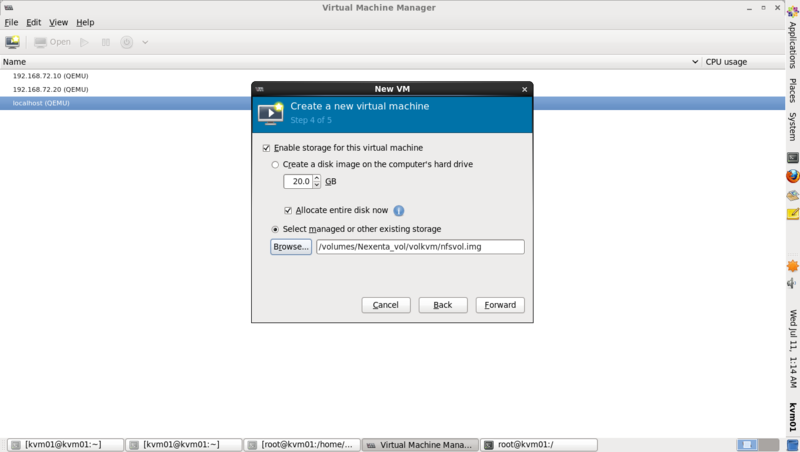The width and height of the screenshot is (800, 452).
Task: Click the Cancel button in New VM
Action: (x=386, y=305)
